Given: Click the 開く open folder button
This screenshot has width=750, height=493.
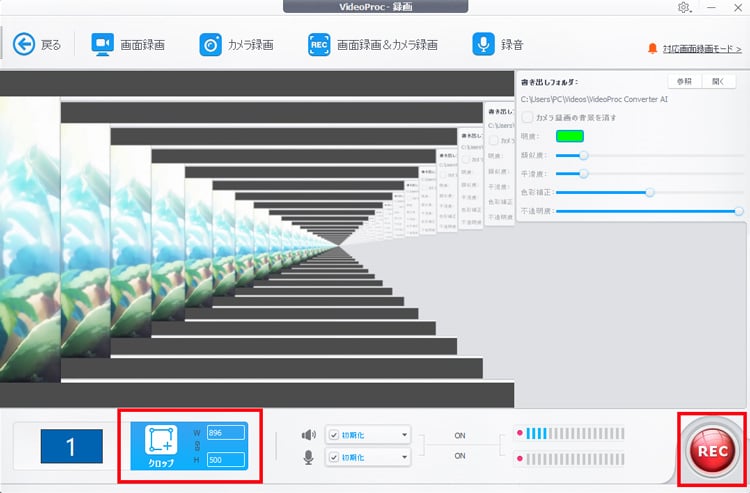Looking at the screenshot, I should 717,82.
